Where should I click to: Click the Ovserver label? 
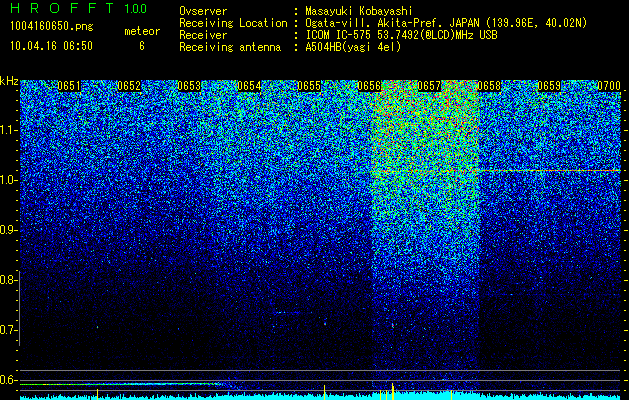click(203, 11)
